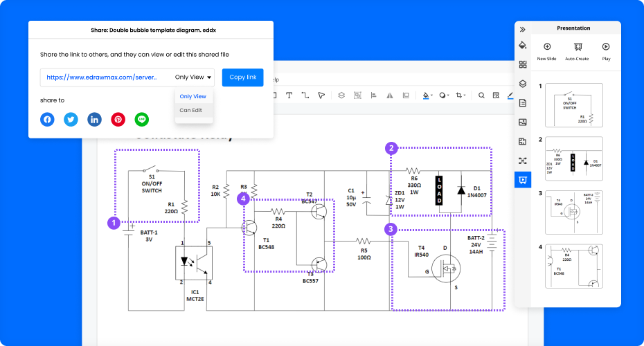
Task: Choose Only View in permission list
Action: [193, 96]
